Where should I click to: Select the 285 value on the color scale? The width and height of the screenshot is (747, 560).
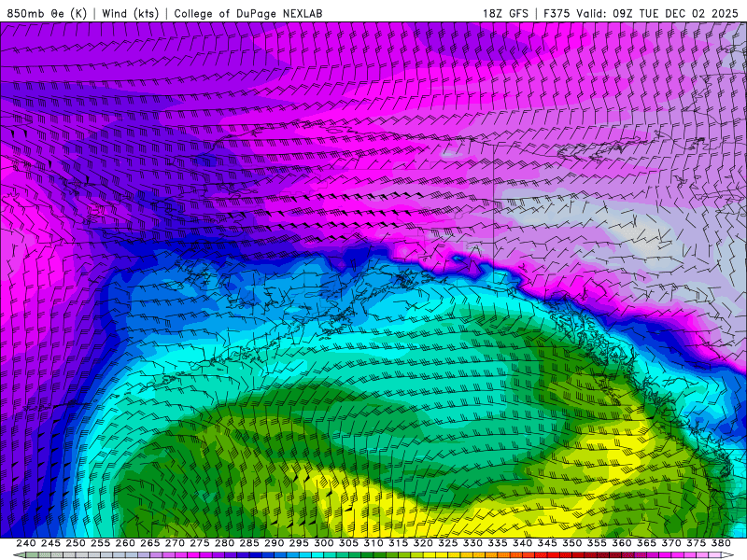(x=249, y=543)
